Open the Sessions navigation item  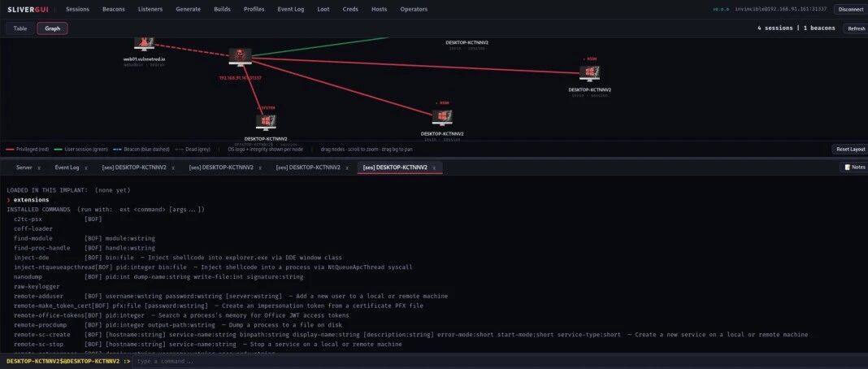click(x=77, y=10)
